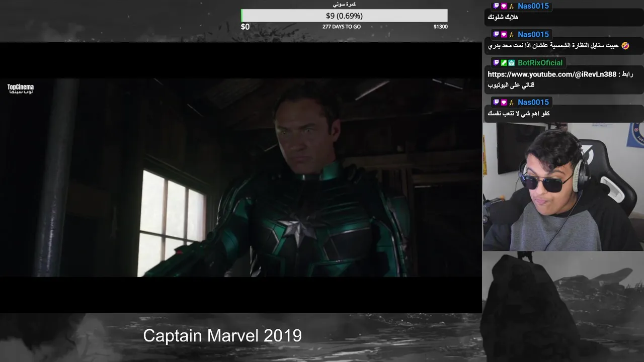Click the green moderator sword badge of BotRixOficial

504,63
